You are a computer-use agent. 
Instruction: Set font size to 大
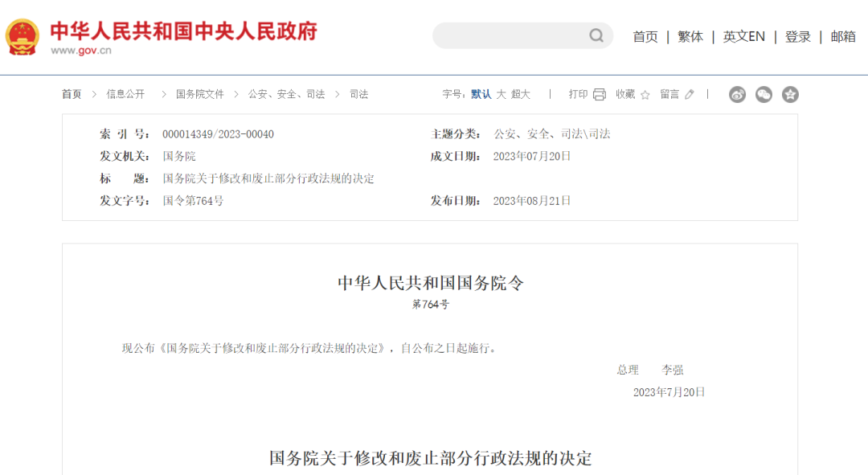point(501,94)
